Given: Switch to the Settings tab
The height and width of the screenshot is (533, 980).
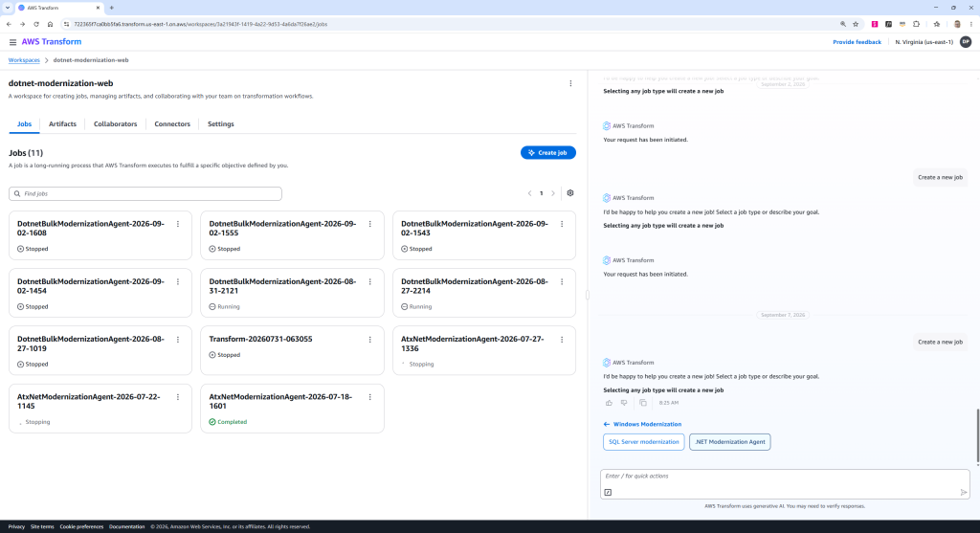Looking at the screenshot, I should point(221,123).
